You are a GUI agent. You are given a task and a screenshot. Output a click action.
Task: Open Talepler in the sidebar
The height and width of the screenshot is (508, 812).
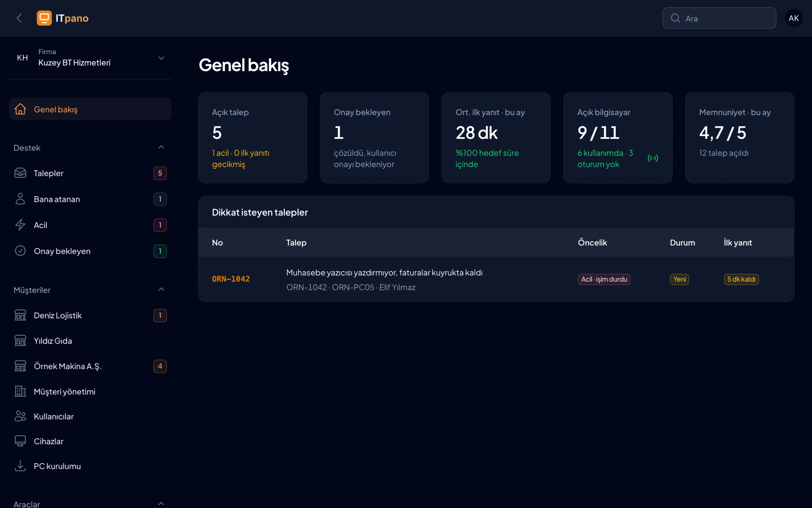[x=90, y=173]
